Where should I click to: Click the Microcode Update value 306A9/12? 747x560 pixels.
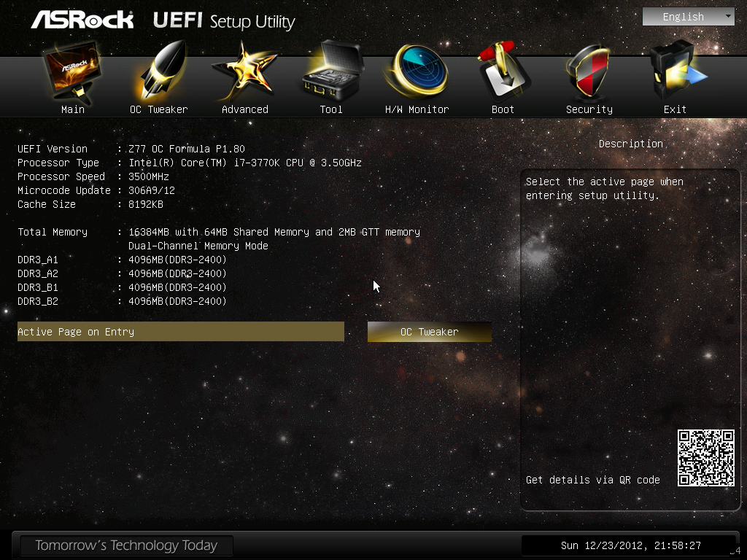(152, 190)
